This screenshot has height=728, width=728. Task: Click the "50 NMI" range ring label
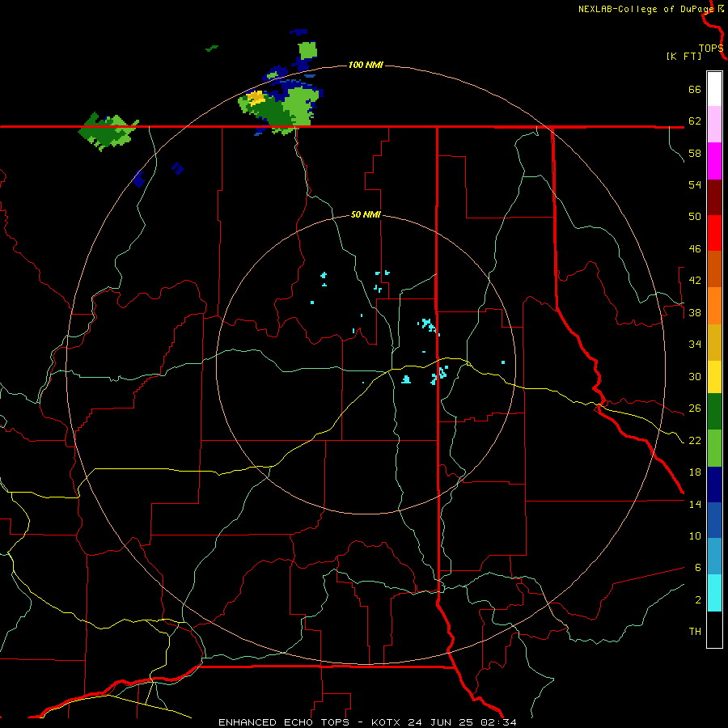366,214
